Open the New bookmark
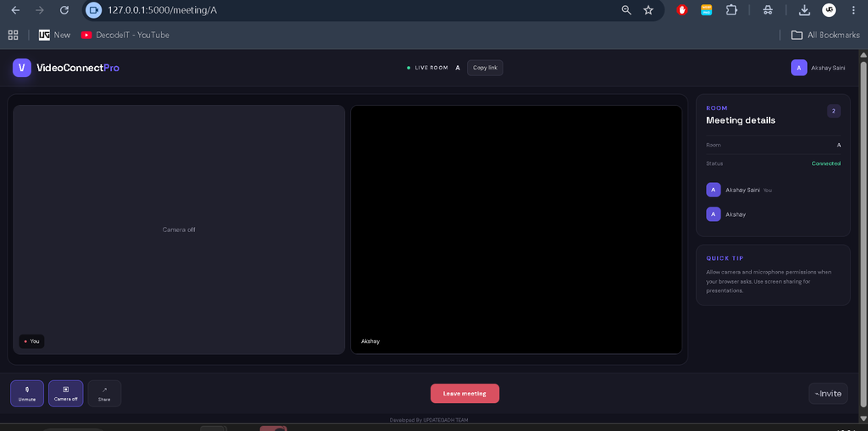 click(54, 35)
